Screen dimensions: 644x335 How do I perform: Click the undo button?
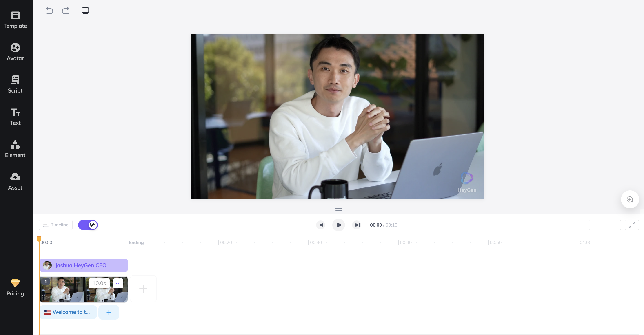click(x=49, y=10)
